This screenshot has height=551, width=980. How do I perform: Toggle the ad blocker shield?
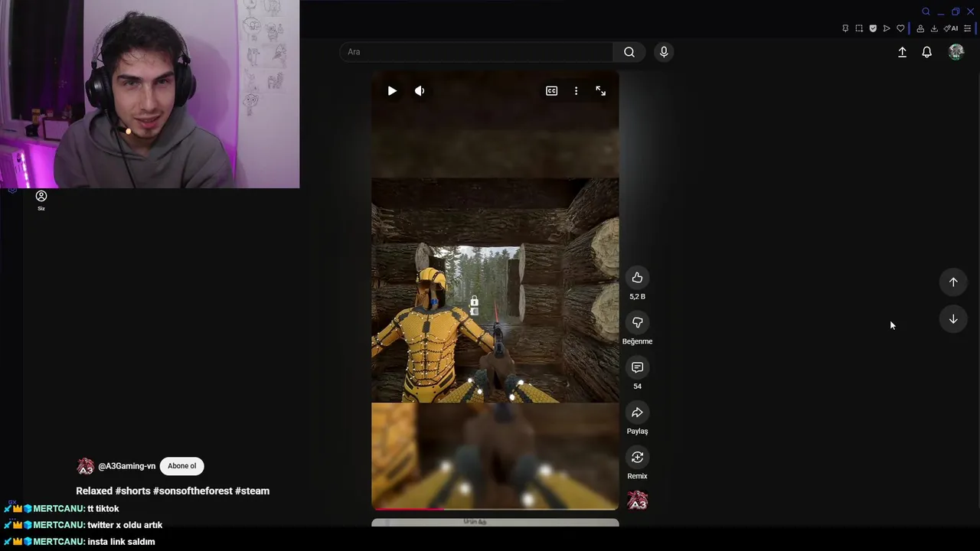coord(873,28)
